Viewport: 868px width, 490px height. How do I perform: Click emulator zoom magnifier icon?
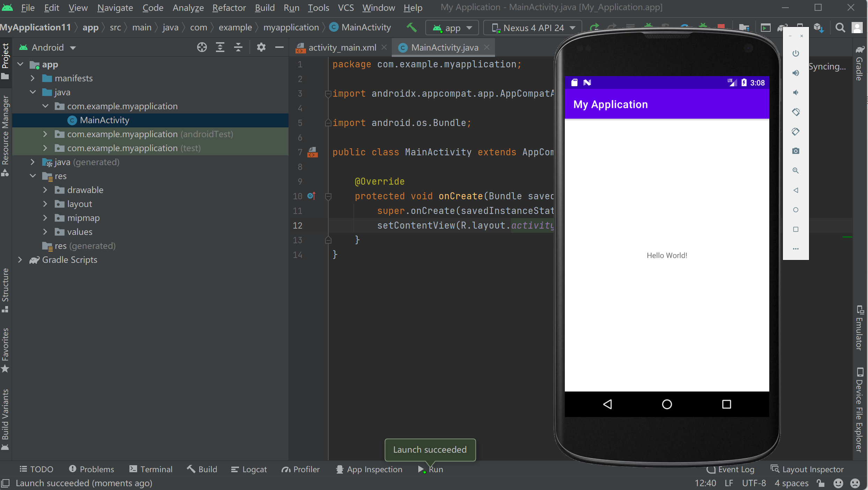pos(795,170)
